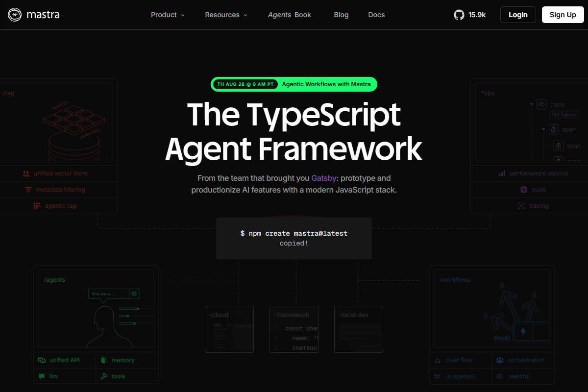Open the Resources dropdown menu
This screenshot has height=392, width=588.
tap(226, 15)
